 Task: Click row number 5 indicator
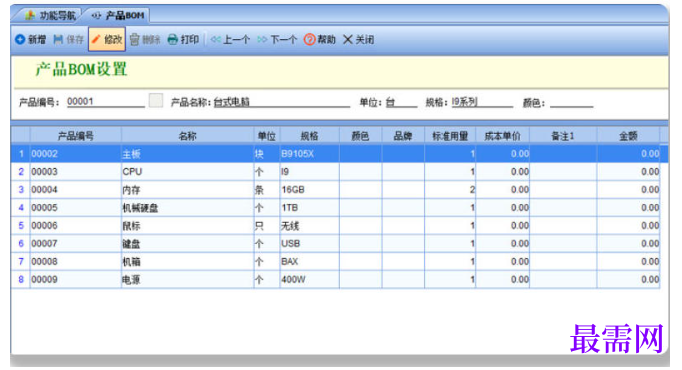(20, 226)
